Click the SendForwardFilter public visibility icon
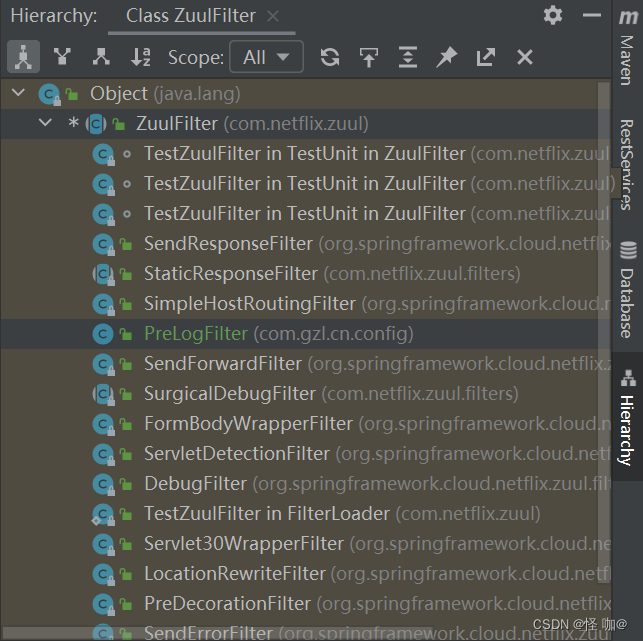 [126, 364]
